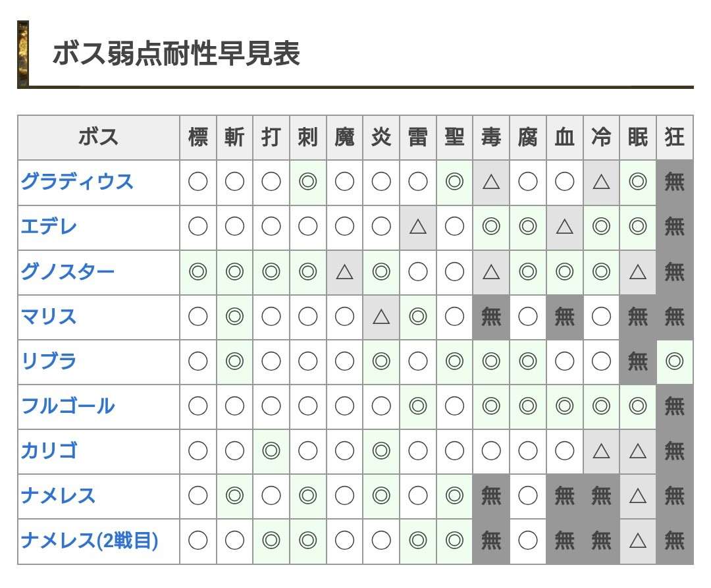The image size is (711, 588).
Task: Click the triangle in マリス's 炎 cell
Action: 381,317
